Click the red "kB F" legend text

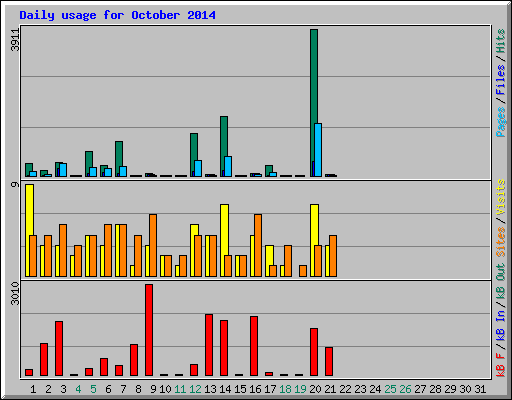500,365
